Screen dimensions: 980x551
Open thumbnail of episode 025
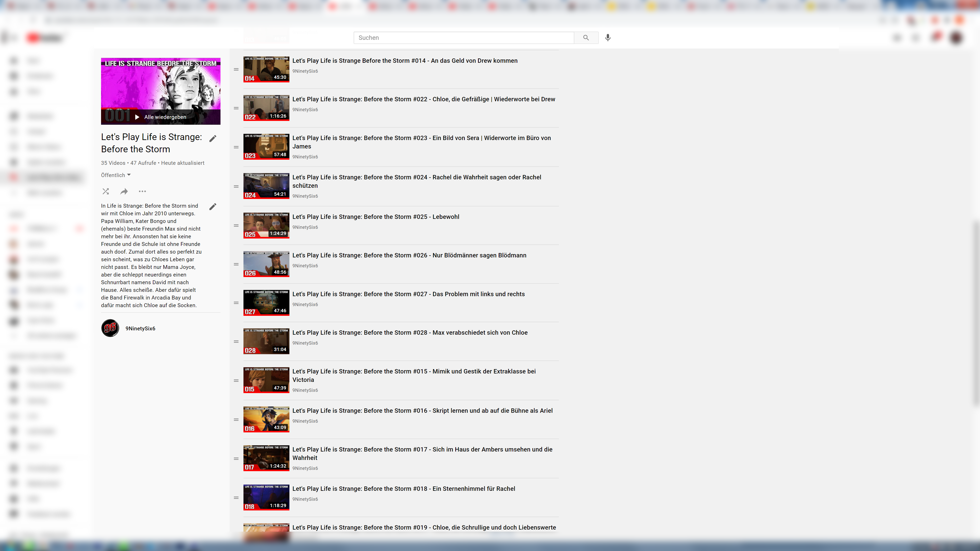pos(266,226)
